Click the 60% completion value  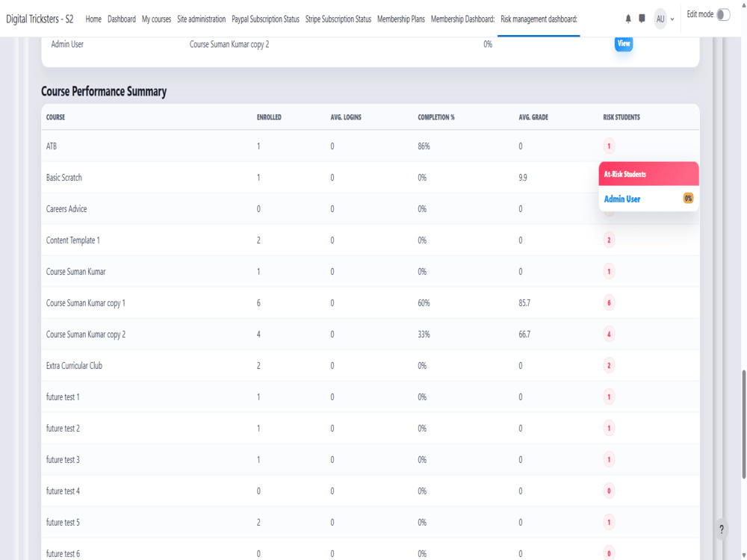[x=424, y=303]
